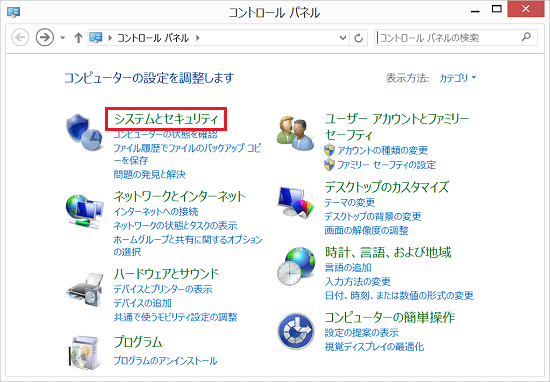The height and width of the screenshot is (382, 550).
Task: Click 画面の解像度の調整 link
Action: pos(367,230)
